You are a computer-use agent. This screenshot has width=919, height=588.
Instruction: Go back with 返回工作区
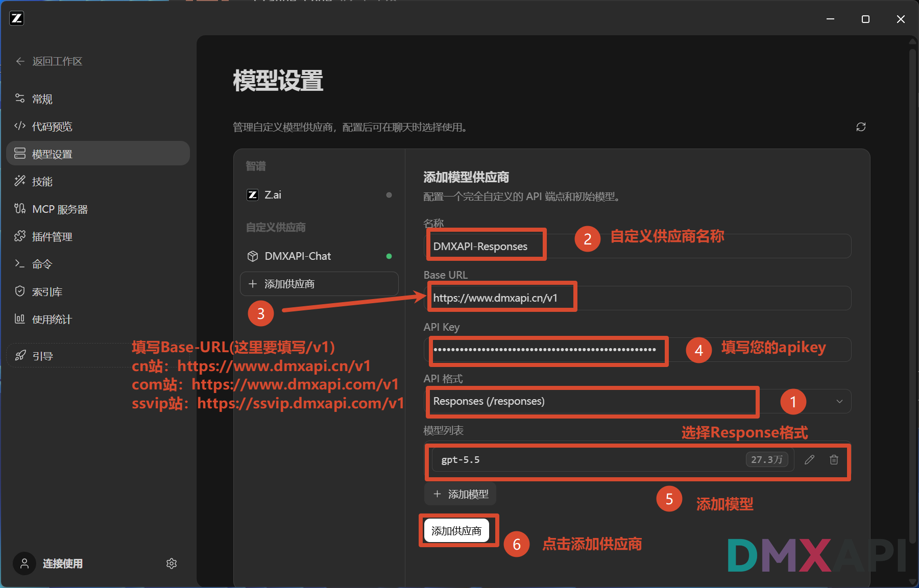50,61
